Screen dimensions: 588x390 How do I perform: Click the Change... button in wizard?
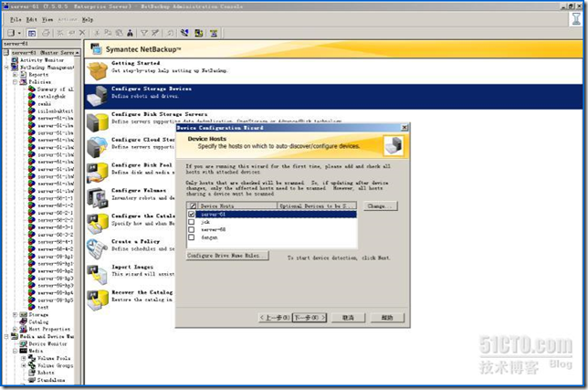[x=380, y=206]
